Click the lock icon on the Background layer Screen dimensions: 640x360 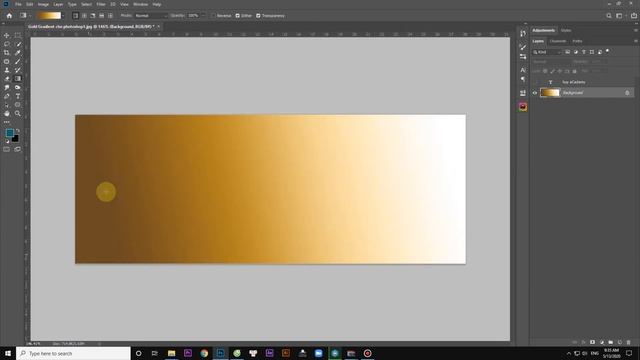[x=627, y=93]
